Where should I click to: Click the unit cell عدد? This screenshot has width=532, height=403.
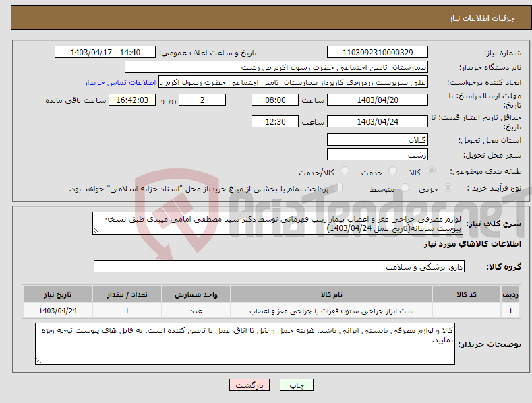pyautogui.click(x=196, y=311)
